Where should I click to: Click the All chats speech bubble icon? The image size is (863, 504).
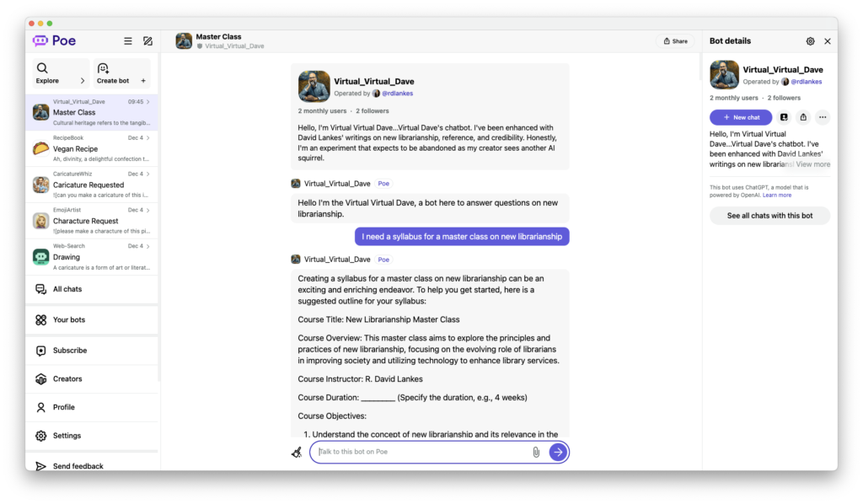[x=40, y=289]
